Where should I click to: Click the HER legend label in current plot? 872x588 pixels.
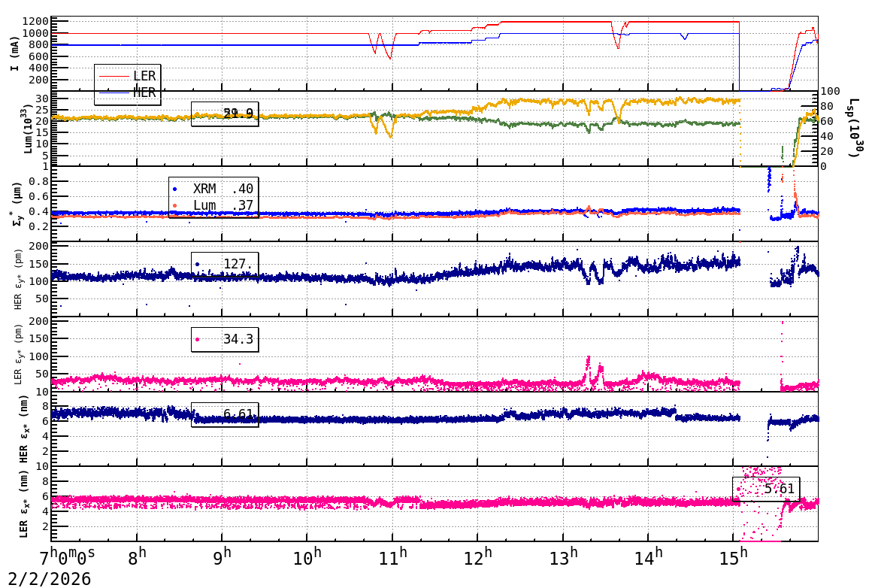144,92
